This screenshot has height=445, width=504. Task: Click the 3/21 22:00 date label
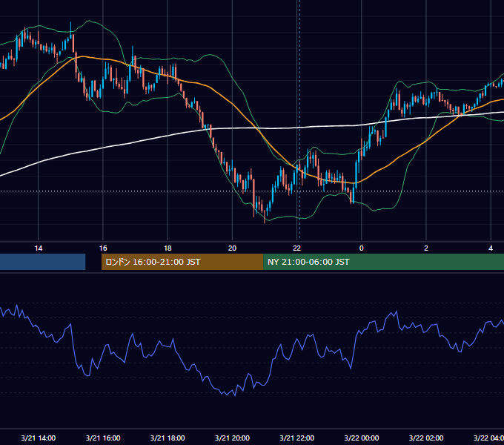[296, 438]
